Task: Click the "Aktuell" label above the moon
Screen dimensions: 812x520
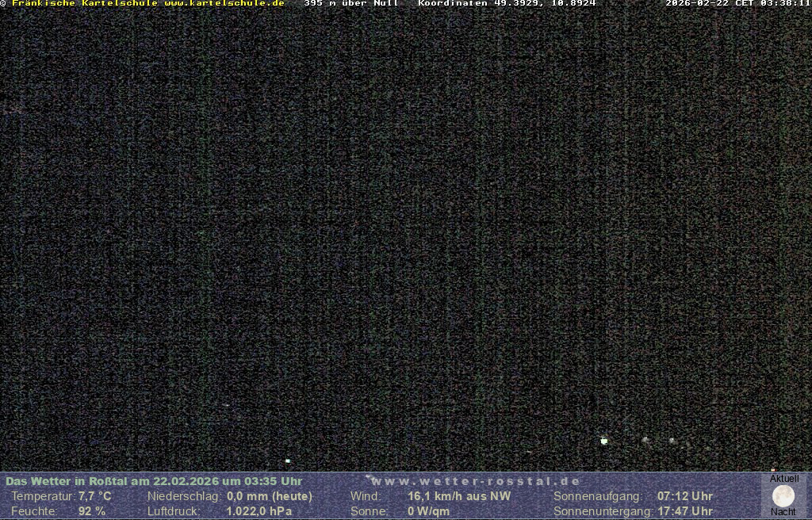Action: tap(784, 479)
